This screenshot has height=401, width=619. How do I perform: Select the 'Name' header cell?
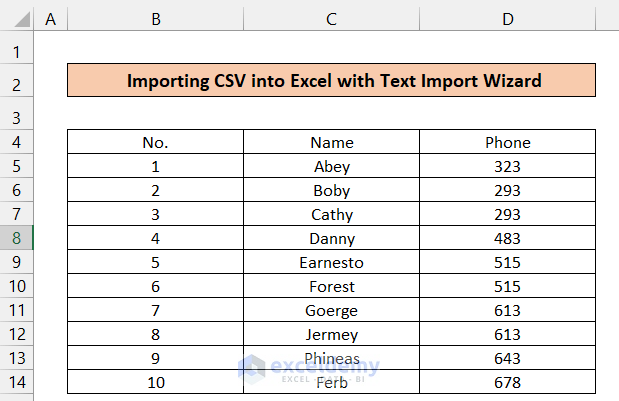pos(331,142)
